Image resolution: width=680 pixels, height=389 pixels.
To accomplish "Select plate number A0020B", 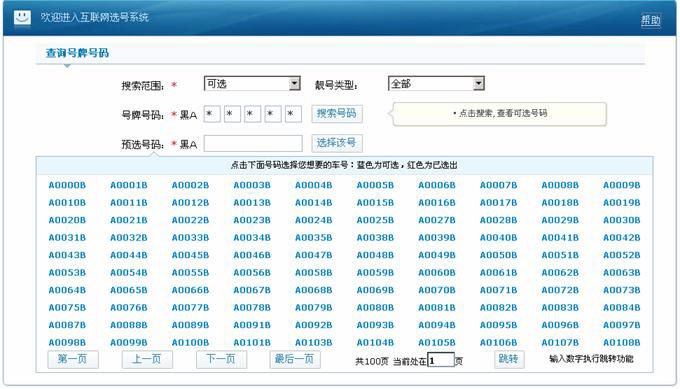I will point(67,220).
